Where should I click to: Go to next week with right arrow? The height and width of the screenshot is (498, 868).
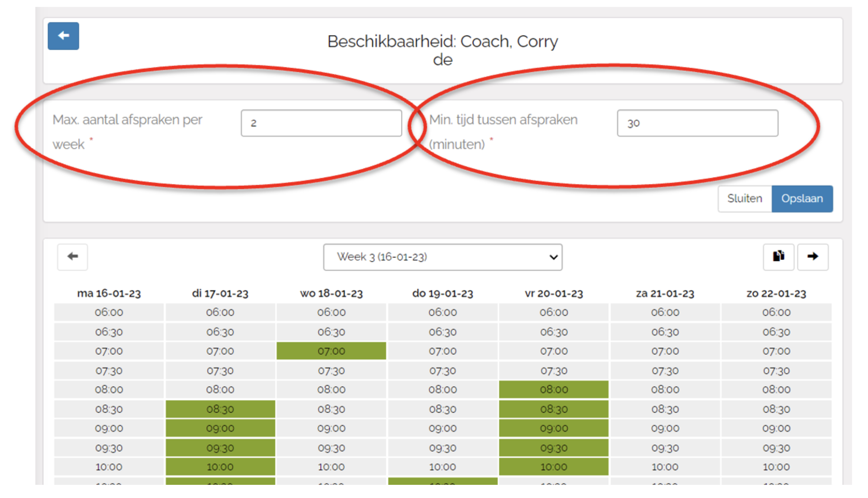tap(813, 257)
